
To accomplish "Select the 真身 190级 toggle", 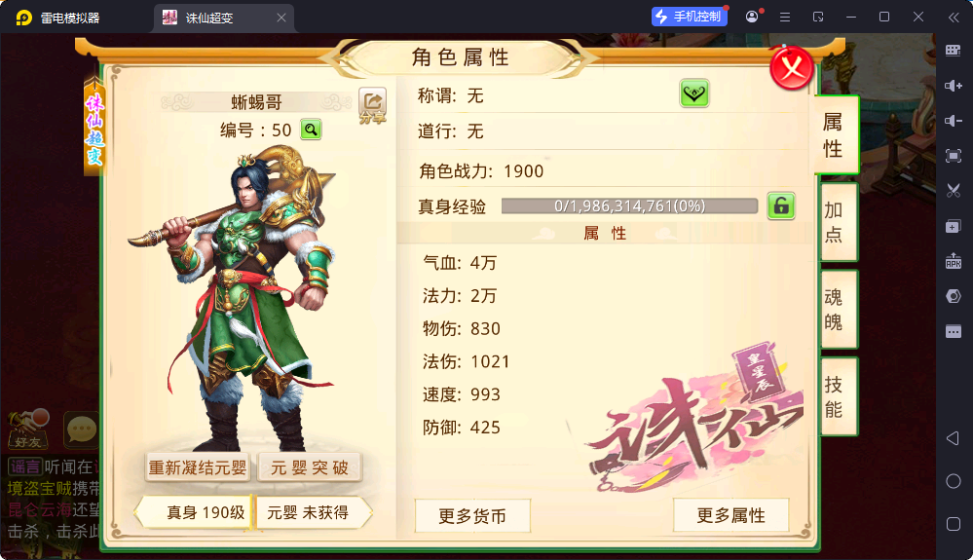I will 194,512.
